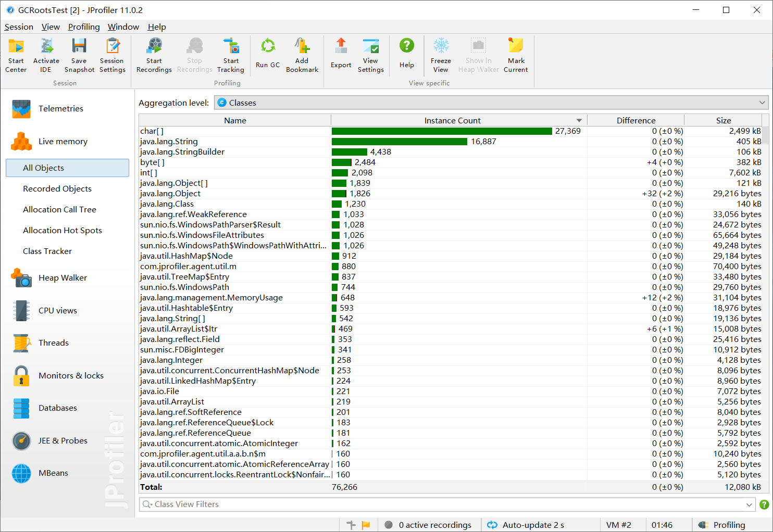Viewport: 773px width, 532px height.
Task: Open the Start Center
Action: click(16, 55)
